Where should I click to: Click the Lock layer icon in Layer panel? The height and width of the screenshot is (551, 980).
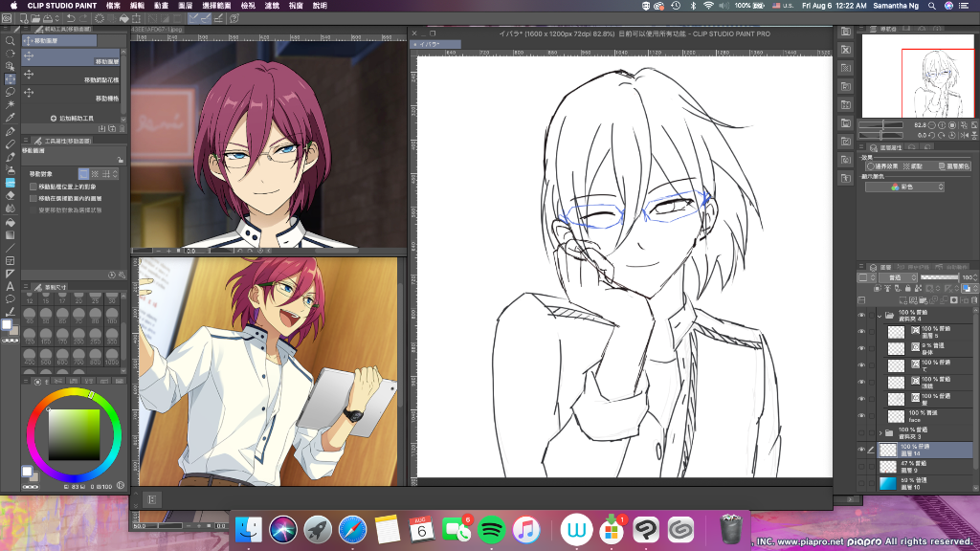point(908,289)
